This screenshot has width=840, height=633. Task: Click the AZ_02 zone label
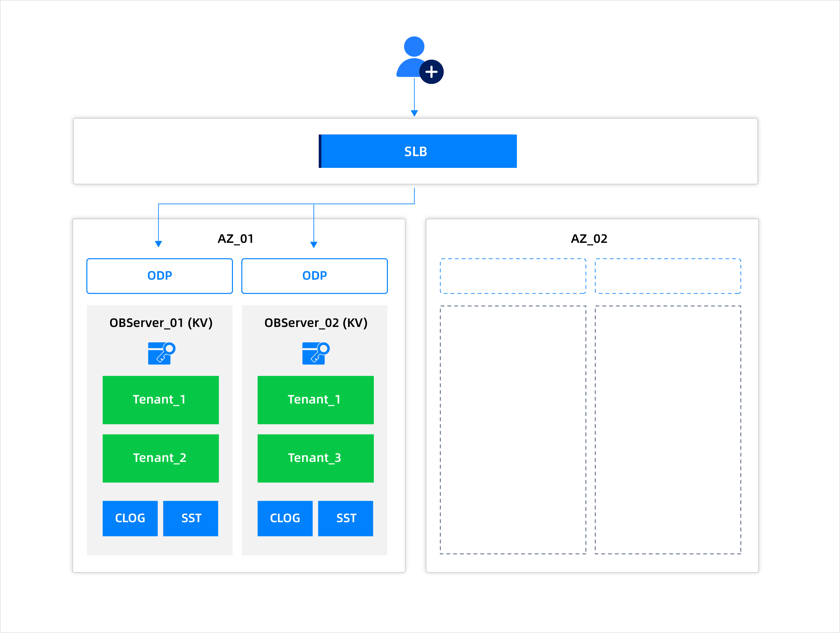pos(589,239)
